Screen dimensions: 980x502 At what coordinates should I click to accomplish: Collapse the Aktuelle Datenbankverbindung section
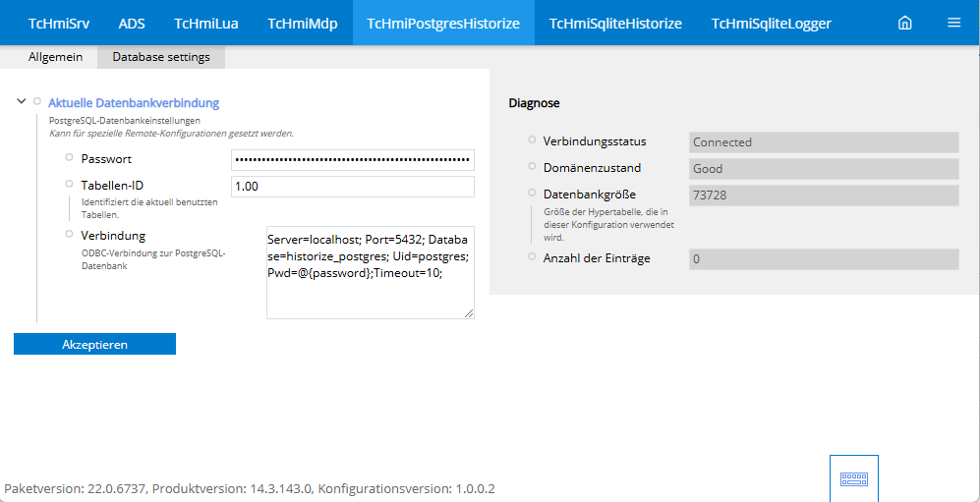(x=22, y=101)
